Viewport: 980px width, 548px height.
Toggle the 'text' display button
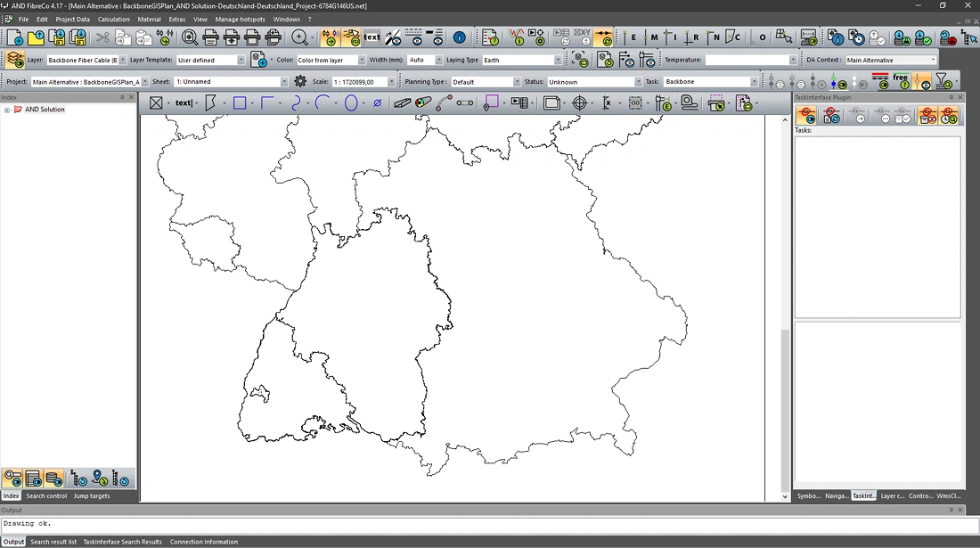372,37
